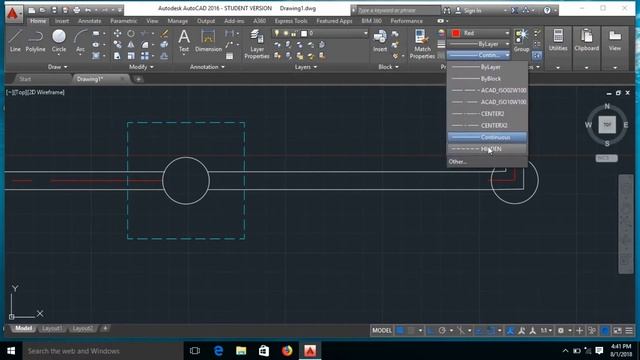Switch to the Parametric ribbon tab
Screen dimensions: 640x360
click(x=124, y=21)
